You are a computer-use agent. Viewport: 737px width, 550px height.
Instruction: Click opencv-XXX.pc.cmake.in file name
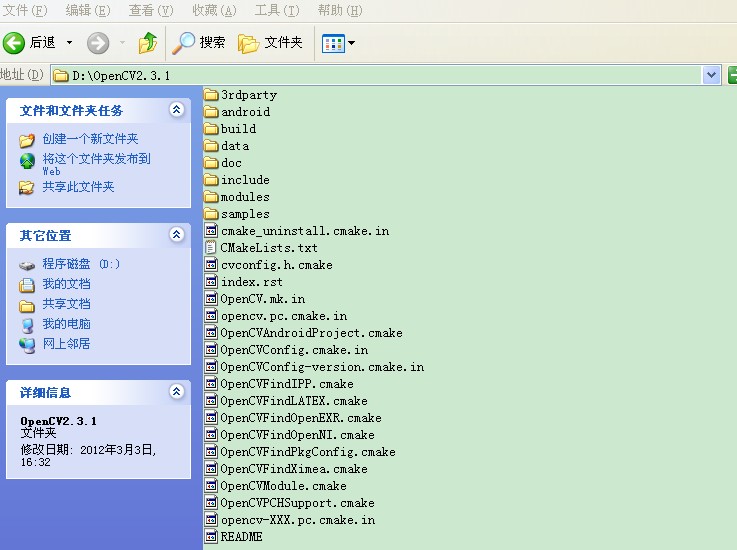click(298, 520)
